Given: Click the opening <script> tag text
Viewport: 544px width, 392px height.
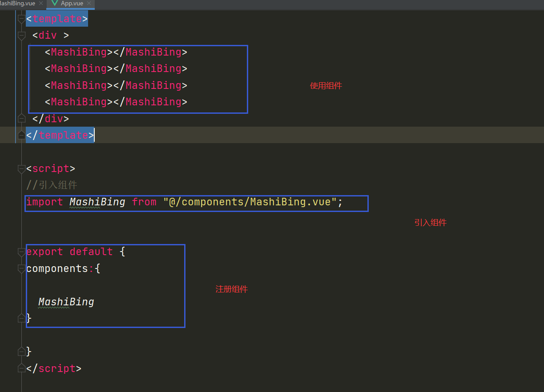Looking at the screenshot, I should point(51,168).
